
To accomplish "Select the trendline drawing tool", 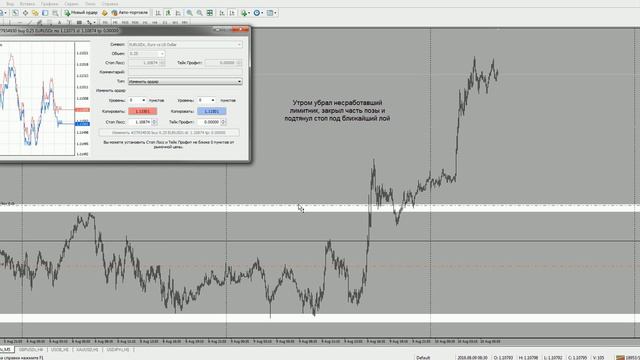I will click(x=30, y=22).
